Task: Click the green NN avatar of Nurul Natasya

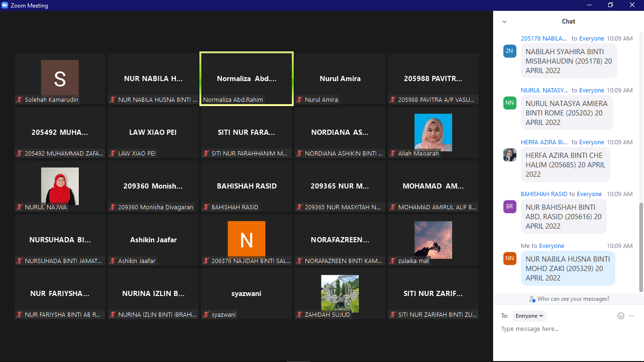Action: (510, 103)
